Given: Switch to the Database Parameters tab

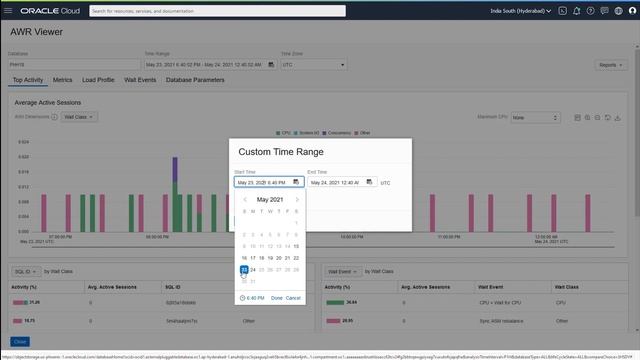Looking at the screenshot, I should [x=195, y=80].
